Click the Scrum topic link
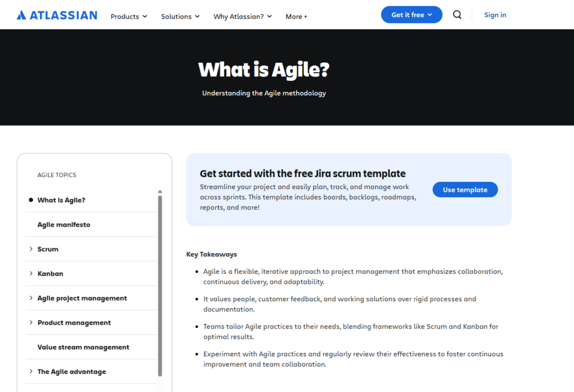This screenshot has height=392, width=574. pos(48,249)
